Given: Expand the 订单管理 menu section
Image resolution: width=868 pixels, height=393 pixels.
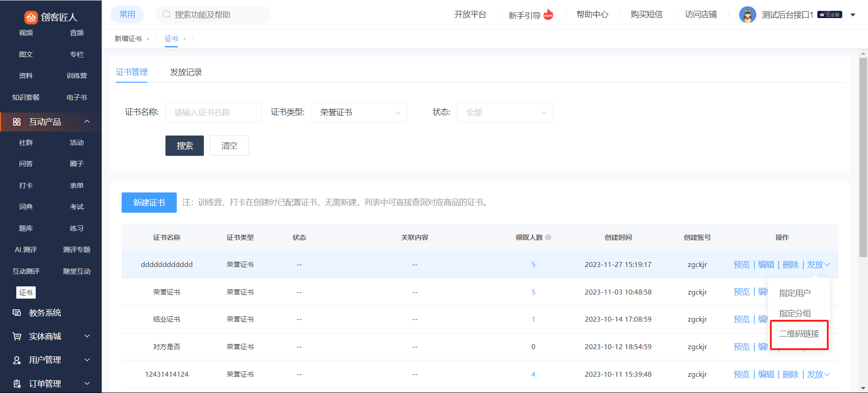Looking at the screenshot, I should click(87, 383).
